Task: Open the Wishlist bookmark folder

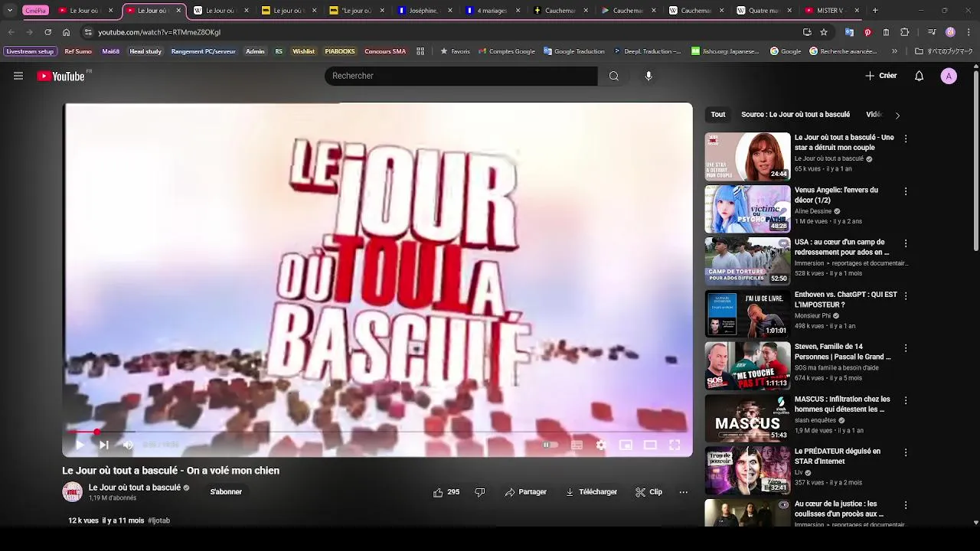Action: (304, 51)
